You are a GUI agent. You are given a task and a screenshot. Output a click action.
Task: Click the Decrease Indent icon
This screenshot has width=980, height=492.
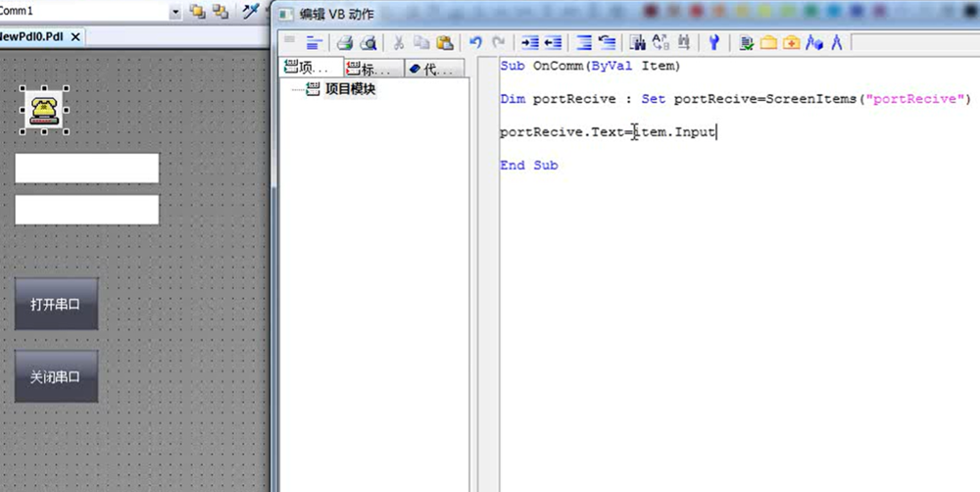[x=553, y=42]
